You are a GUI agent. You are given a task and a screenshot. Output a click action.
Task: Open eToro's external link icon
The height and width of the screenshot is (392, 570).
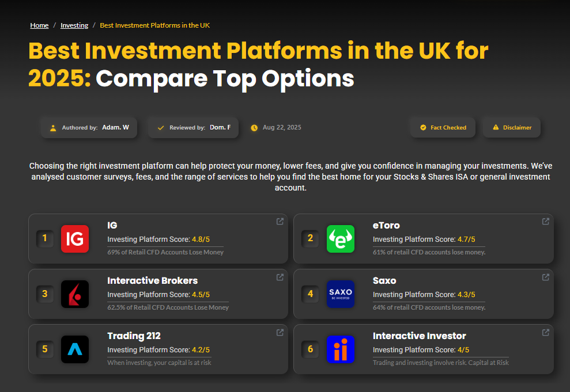point(545,221)
